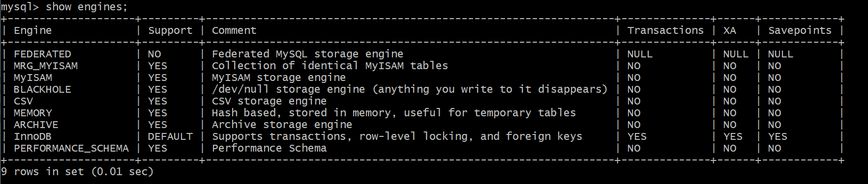The height and width of the screenshot is (184, 868).
Task: Click the Support column header
Action: tap(170, 31)
